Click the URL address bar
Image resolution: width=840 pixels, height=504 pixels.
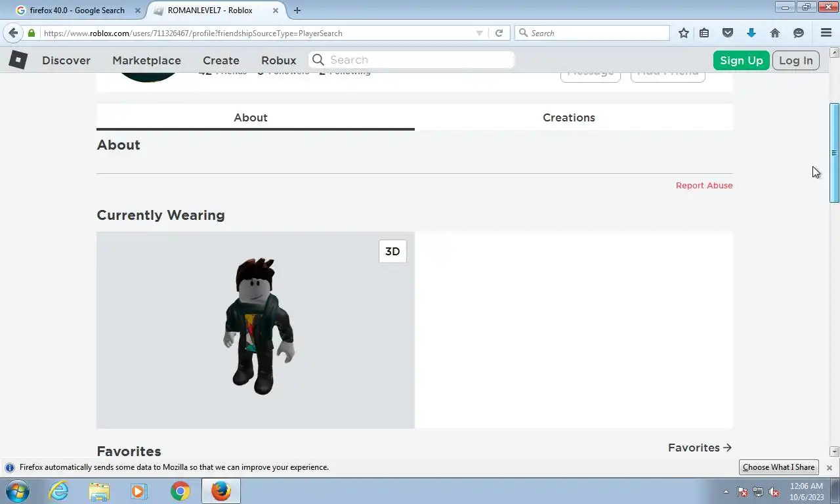[x=256, y=33]
